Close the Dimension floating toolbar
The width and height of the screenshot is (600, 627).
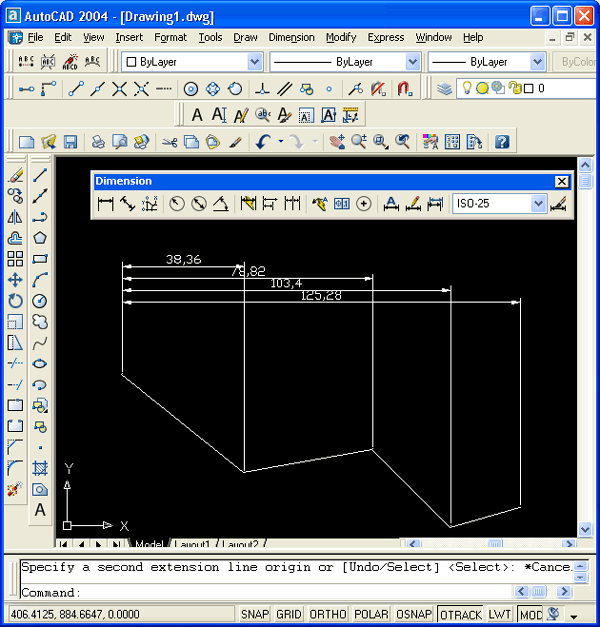(561, 181)
